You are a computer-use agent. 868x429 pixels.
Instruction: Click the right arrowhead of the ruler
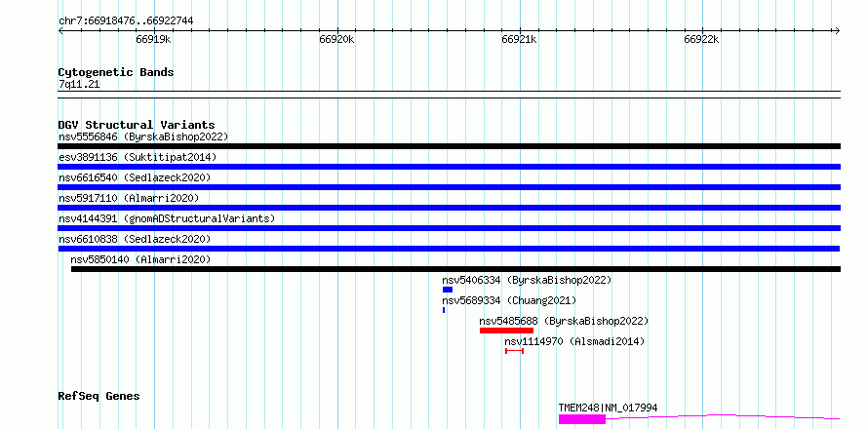pyautogui.click(x=837, y=31)
